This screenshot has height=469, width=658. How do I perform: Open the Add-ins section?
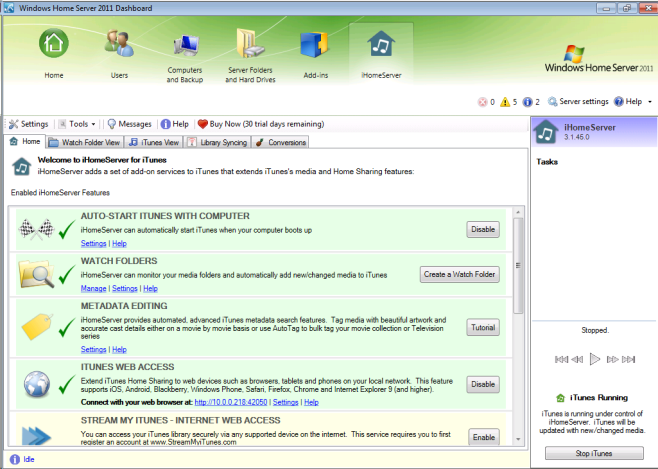click(x=316, y=53)
